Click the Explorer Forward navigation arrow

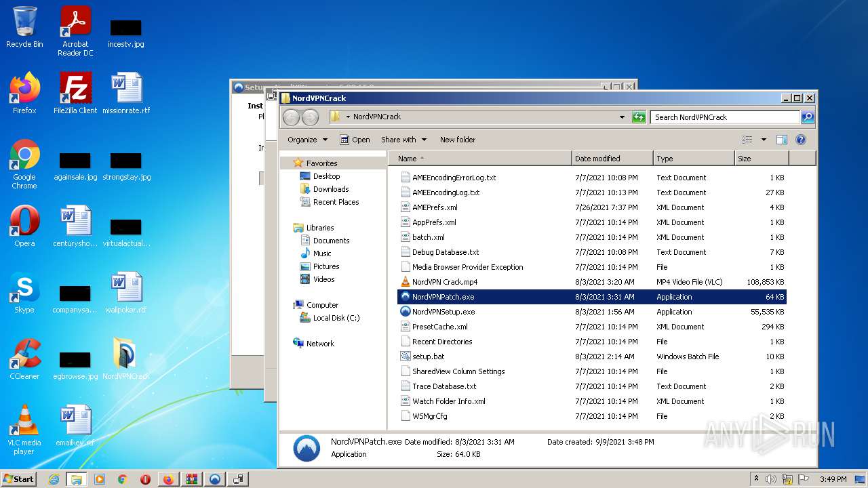click(x=310, y=117)
